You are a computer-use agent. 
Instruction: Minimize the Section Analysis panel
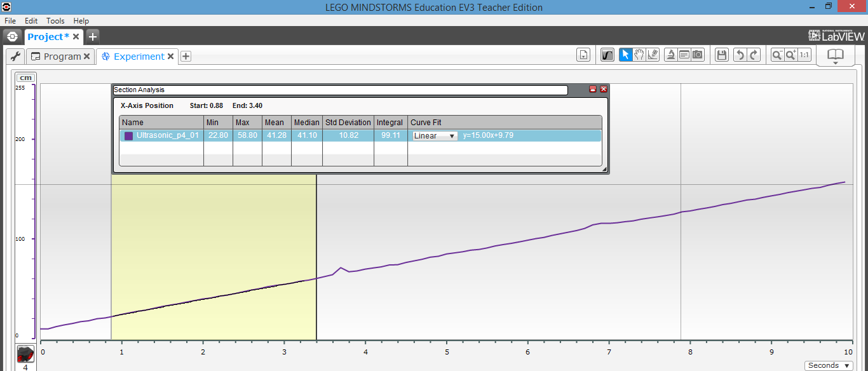[592, 90]
